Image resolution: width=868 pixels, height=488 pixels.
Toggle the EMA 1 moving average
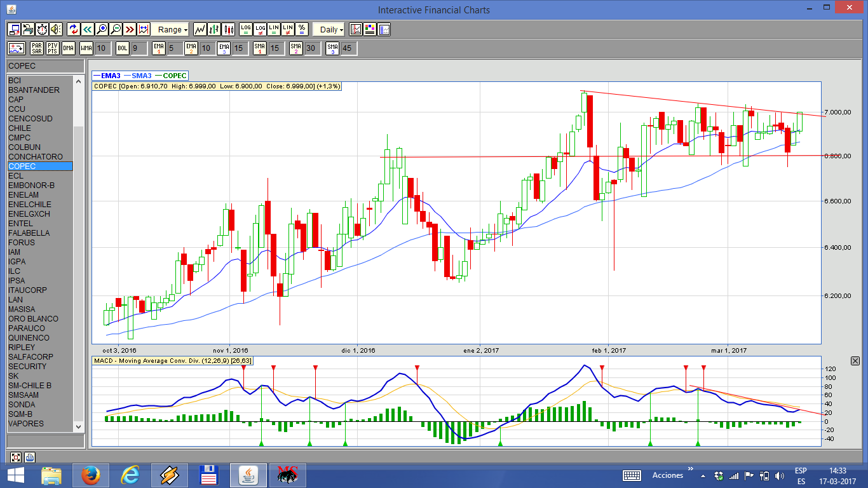click(158, 48)
